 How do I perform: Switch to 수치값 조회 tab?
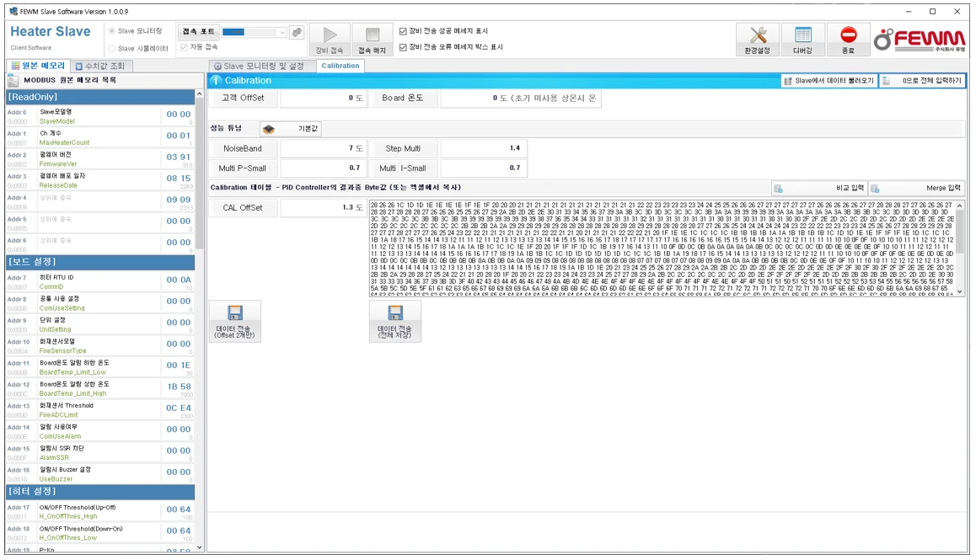point(101,66)
